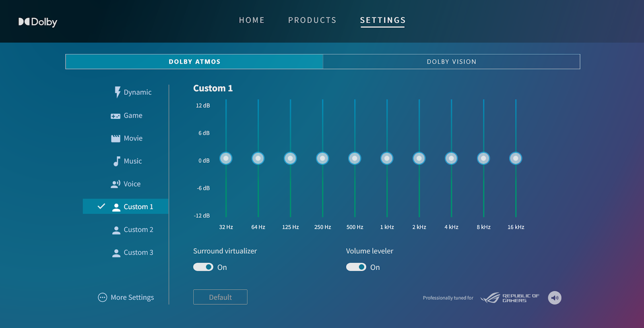Click the 2 kHz equalizer slider knob

click(x=419, y=158)
